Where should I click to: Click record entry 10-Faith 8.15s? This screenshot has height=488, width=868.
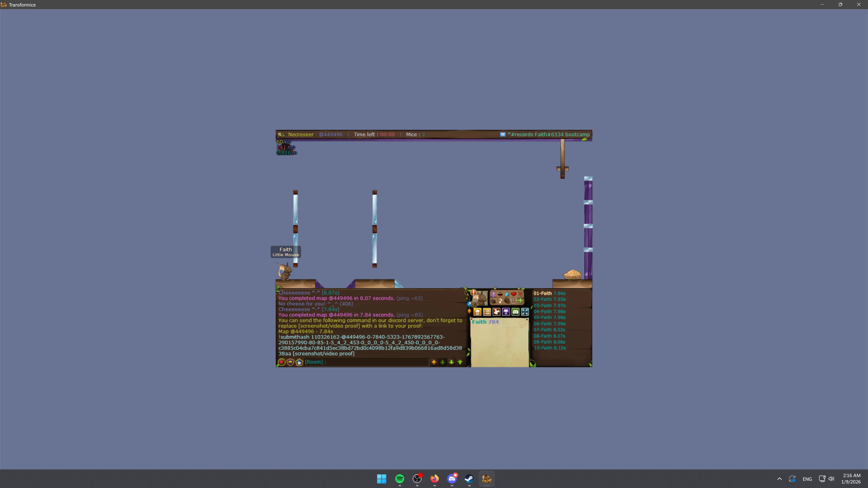coord(550,348)
